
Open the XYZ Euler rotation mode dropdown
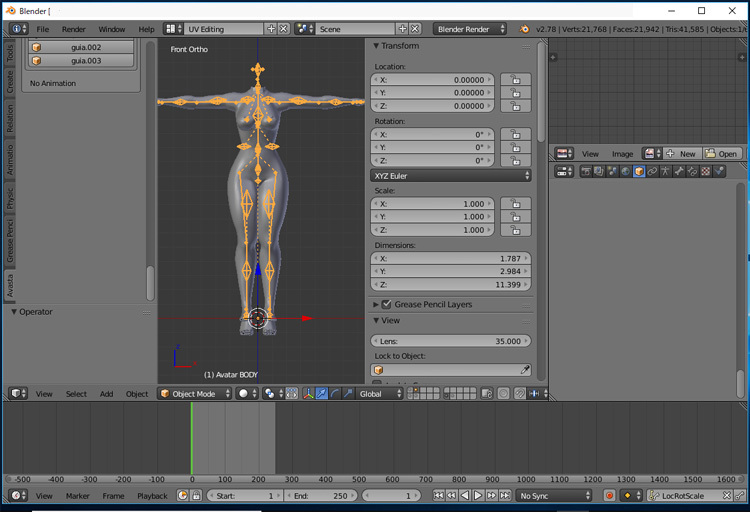click(451, 176)
